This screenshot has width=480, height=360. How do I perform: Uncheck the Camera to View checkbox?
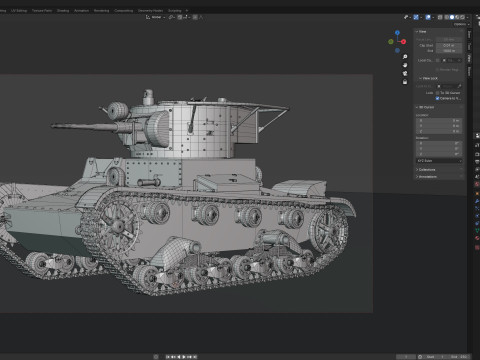click(x=437, y=98)
